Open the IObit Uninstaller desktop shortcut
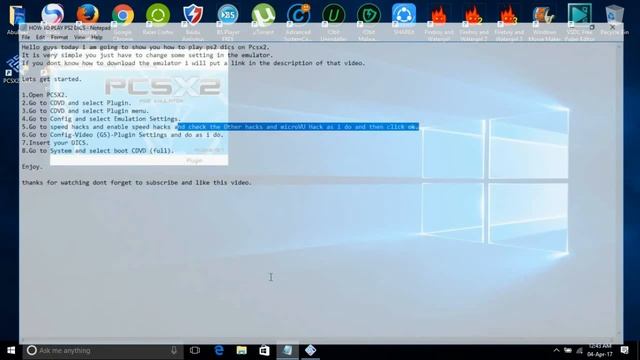Viewport: 640px width, 360px height. click(x=333, y=15)
